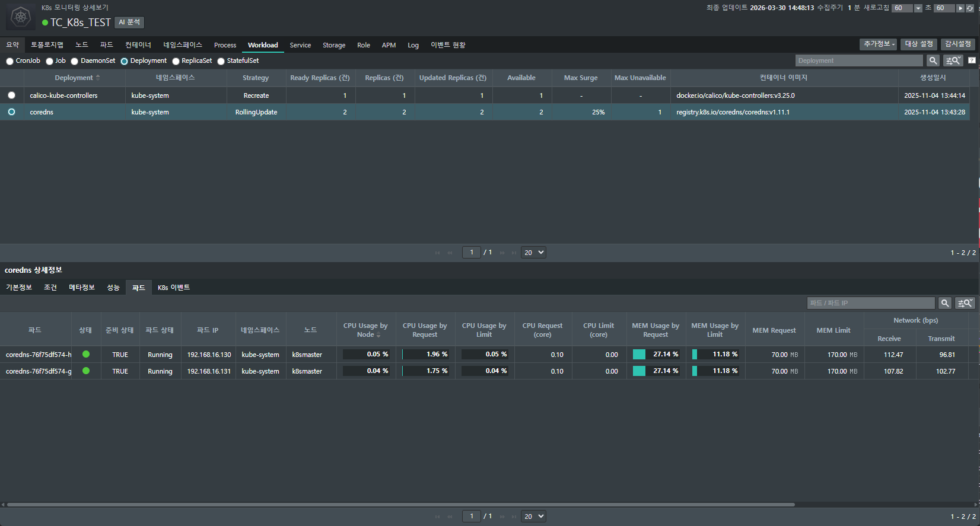This screenshot has width=980, height=526.
Task: Open advanced filter search for Deployments
Action: (x=953, y=60)
